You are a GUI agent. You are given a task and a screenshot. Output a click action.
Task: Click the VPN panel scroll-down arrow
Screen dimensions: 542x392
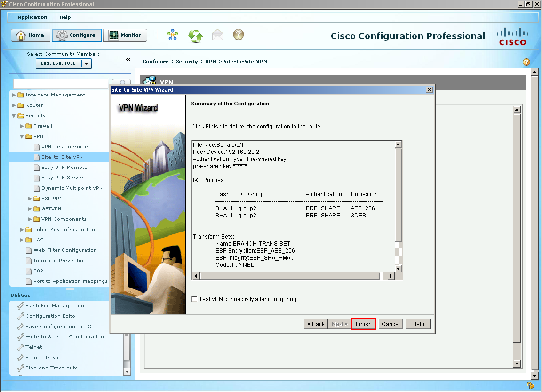(517, 363)
